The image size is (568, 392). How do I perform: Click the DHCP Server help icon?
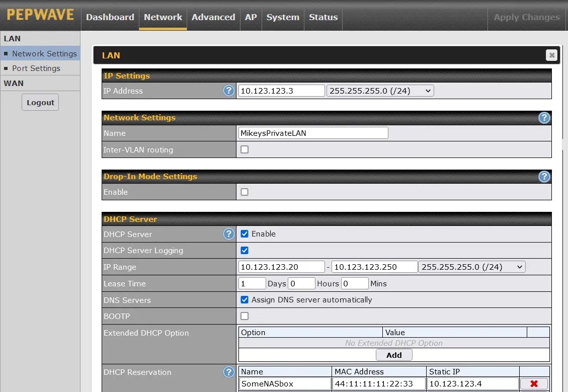[229, 233]
